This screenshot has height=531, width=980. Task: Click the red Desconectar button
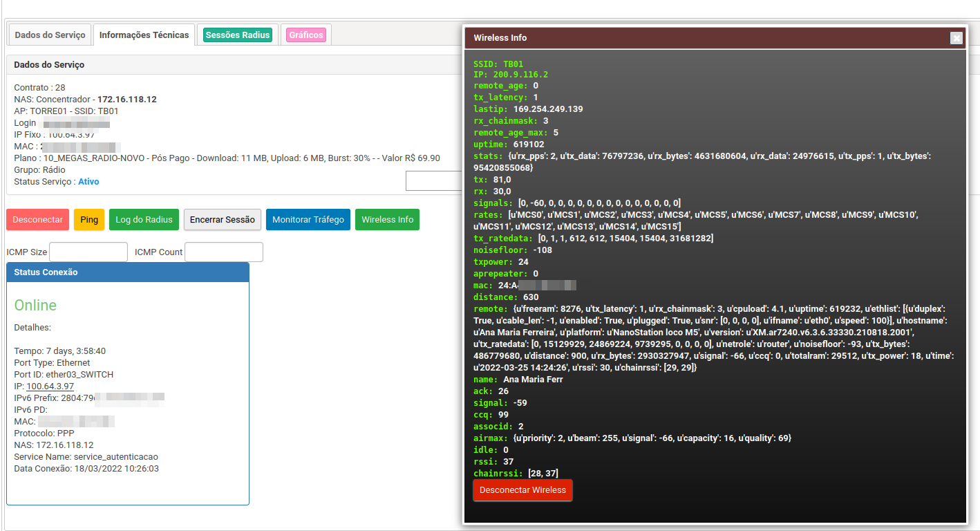point(38,220)
